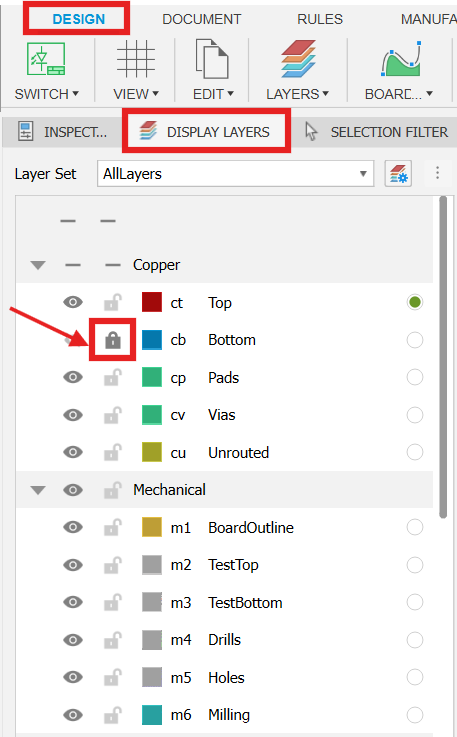Collapse the Mechanical layer group
This screenshot has height=737, width=457.
pos(38,490)
